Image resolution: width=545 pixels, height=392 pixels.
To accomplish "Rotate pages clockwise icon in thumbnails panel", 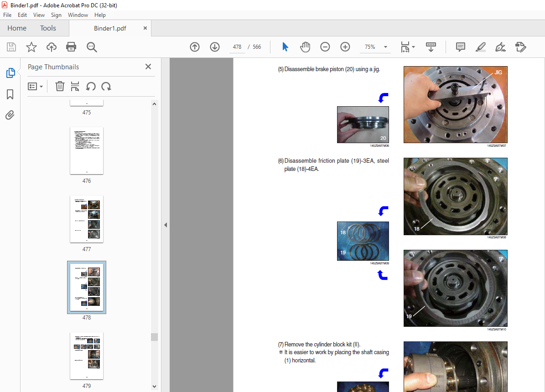I will point(106,86).
